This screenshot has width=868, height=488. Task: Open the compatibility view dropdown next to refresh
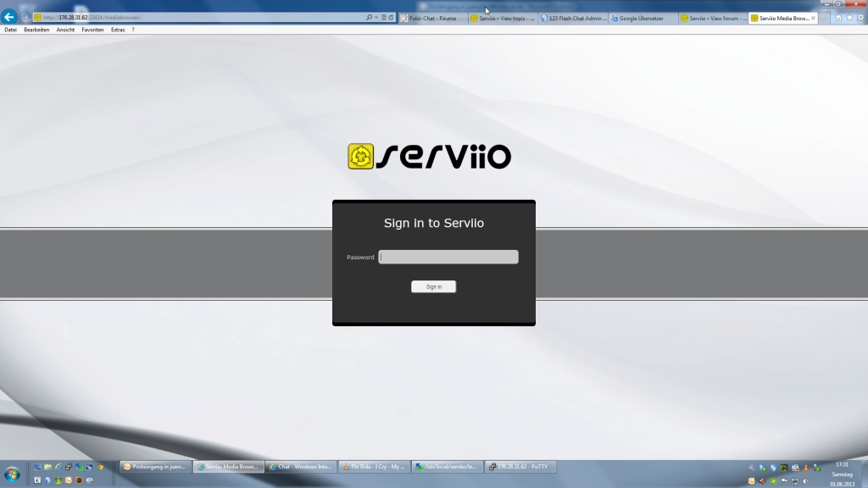[384, 17]
